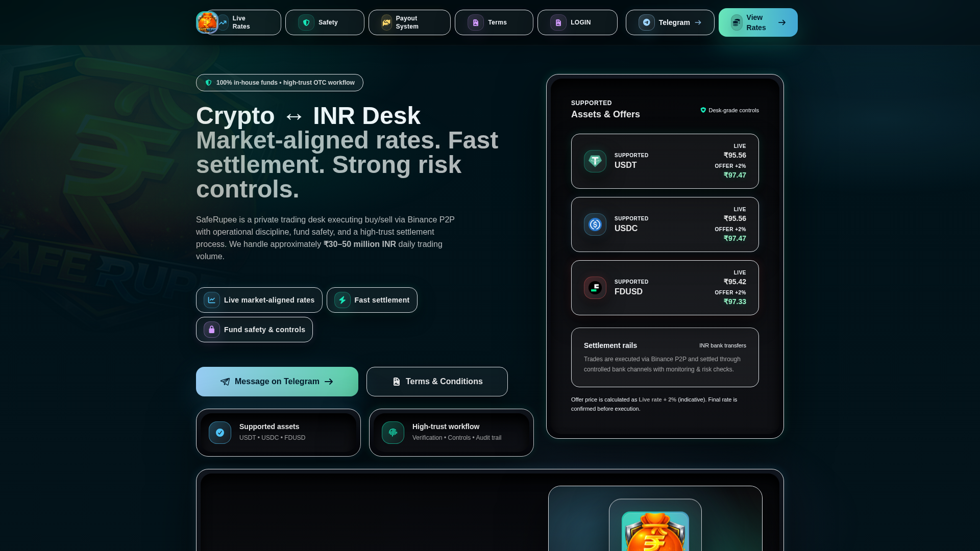
Task: Click the arrow icon in View Rates
Action: tap(782, 22)
